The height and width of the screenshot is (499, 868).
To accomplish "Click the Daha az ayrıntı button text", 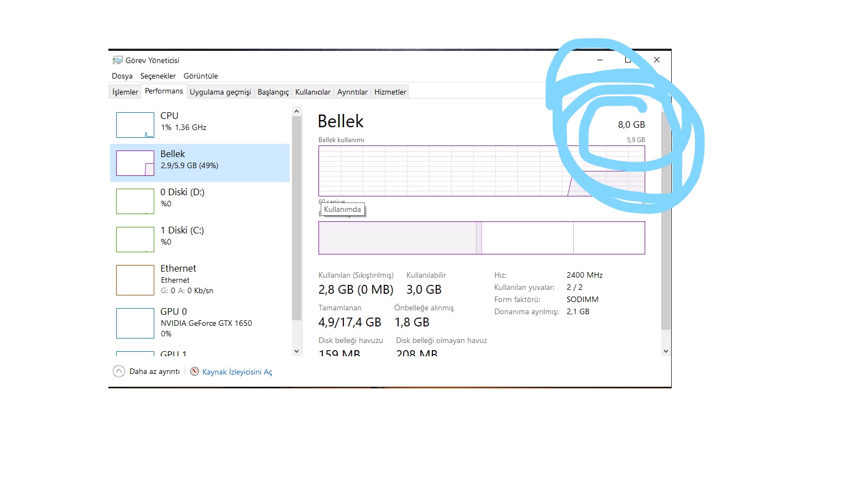I will click(154, 371).
